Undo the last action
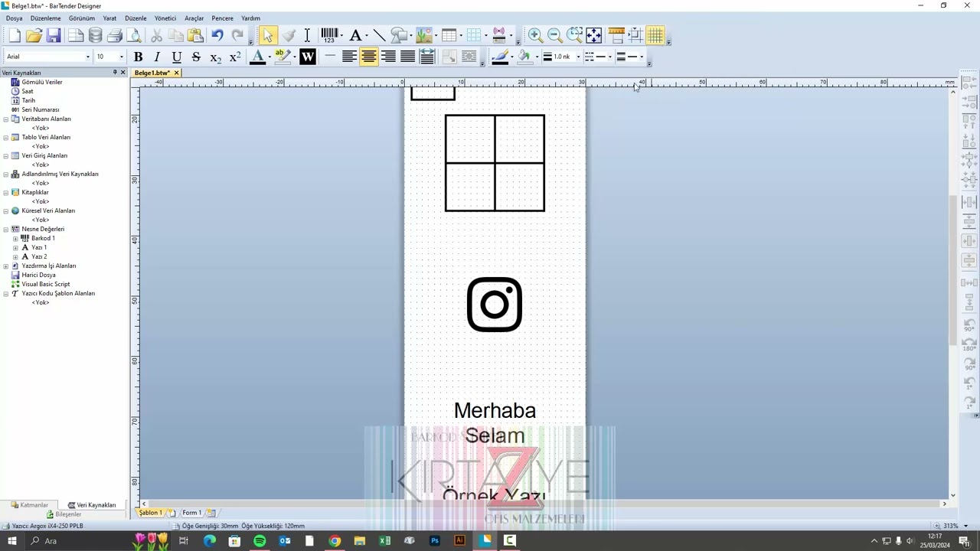 (217, 35)
